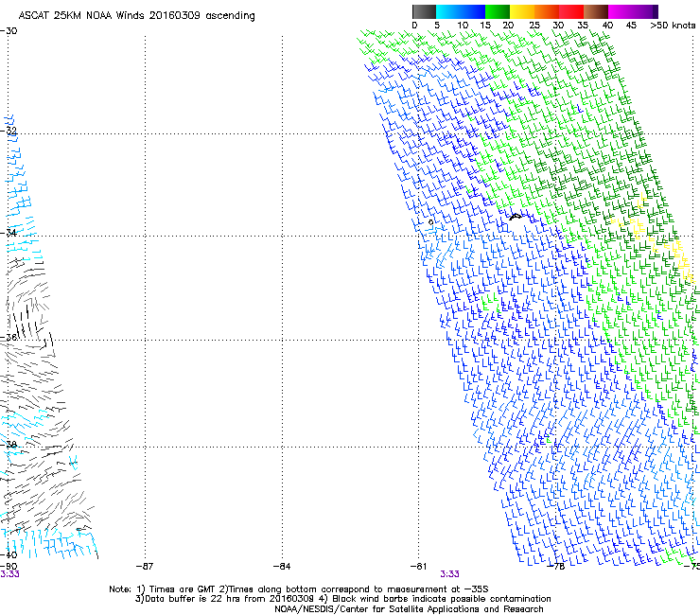Screen dimensions: 700x615
Task: Click the '-40' latitude axis label
Action: pyautogui.click(x=9, y=554)
